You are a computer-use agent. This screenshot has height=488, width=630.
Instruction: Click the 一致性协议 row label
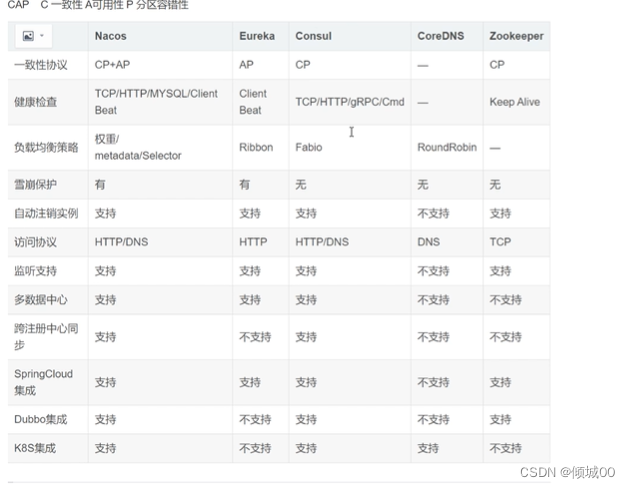coord(41,65)
